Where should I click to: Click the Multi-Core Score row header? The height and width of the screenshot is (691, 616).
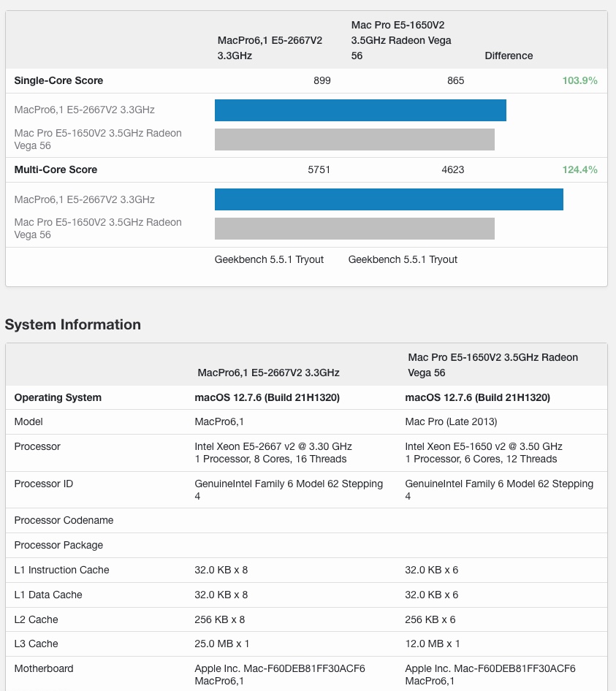56,169
